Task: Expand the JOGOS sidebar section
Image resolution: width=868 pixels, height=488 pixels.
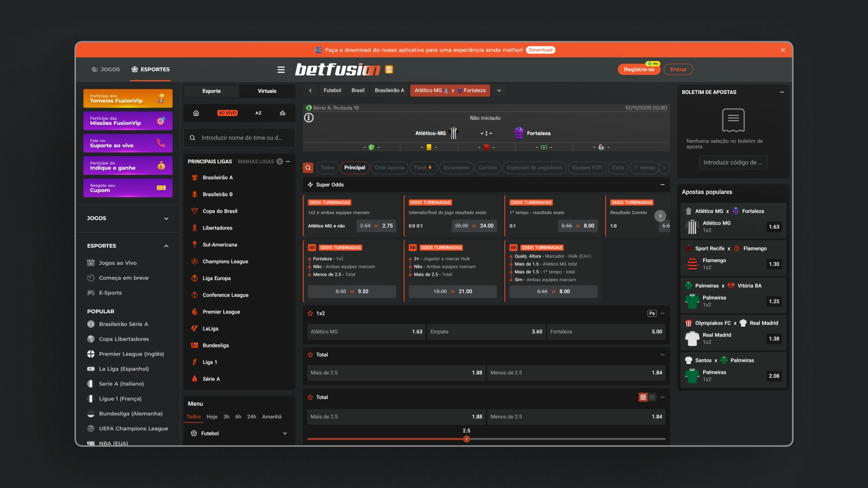Action: tap(166, 218)
